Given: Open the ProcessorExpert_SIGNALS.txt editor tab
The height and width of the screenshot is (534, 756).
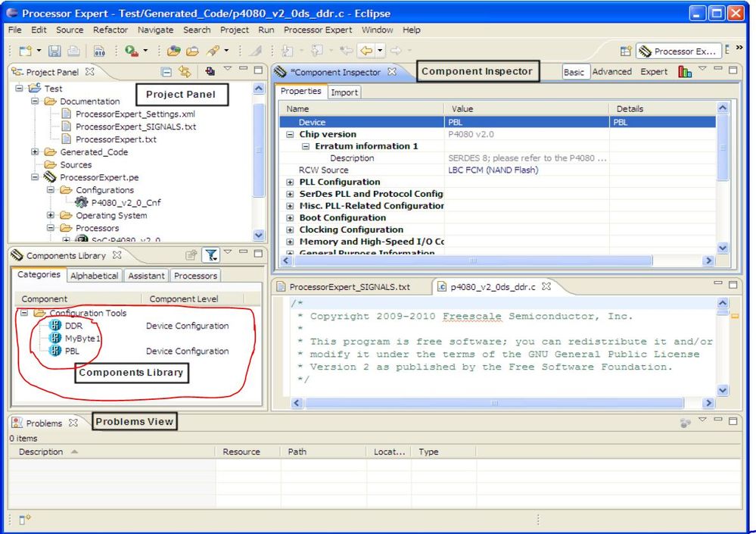Looking at the screenshot, I should pyautogui.click(x=350, y=287).
